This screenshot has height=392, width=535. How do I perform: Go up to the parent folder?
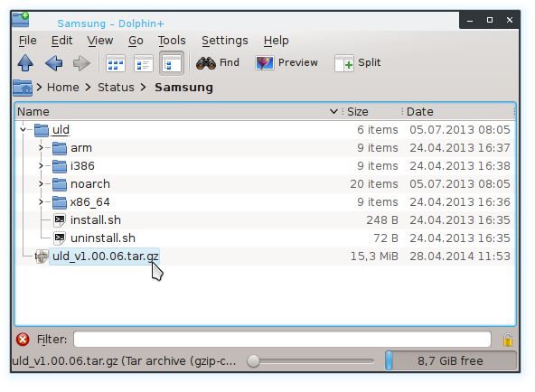click(25, 63)
